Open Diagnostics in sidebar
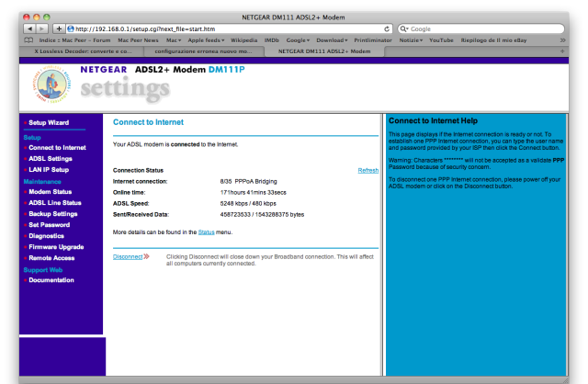The width and height of the screenshot is (588, 384). click(46, 236)
